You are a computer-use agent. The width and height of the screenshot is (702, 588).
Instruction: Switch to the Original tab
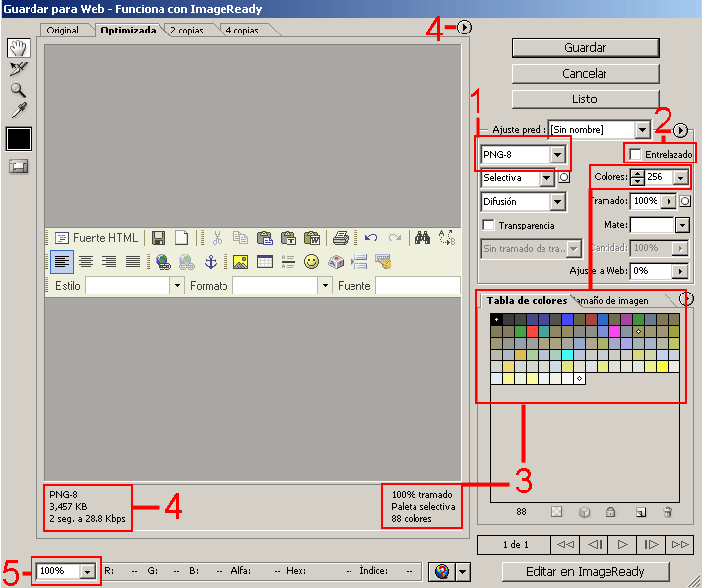tap(63, 31)
